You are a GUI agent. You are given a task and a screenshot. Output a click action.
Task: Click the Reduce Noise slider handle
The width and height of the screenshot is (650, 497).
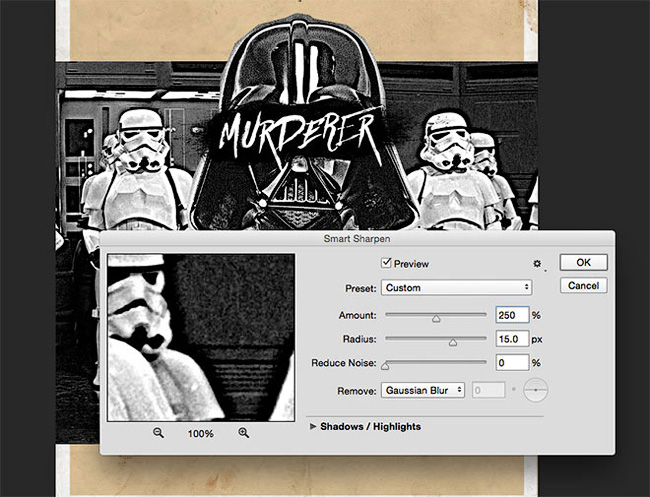click(x=385, y=366)
